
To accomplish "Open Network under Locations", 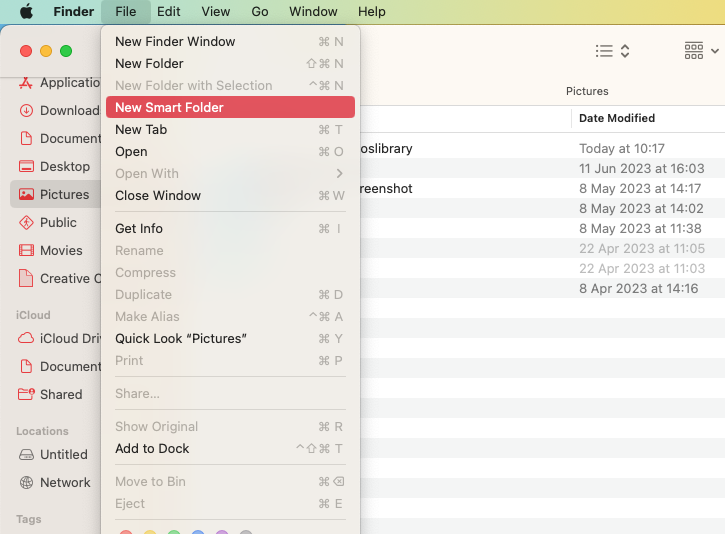I will [x=65, y=482].
